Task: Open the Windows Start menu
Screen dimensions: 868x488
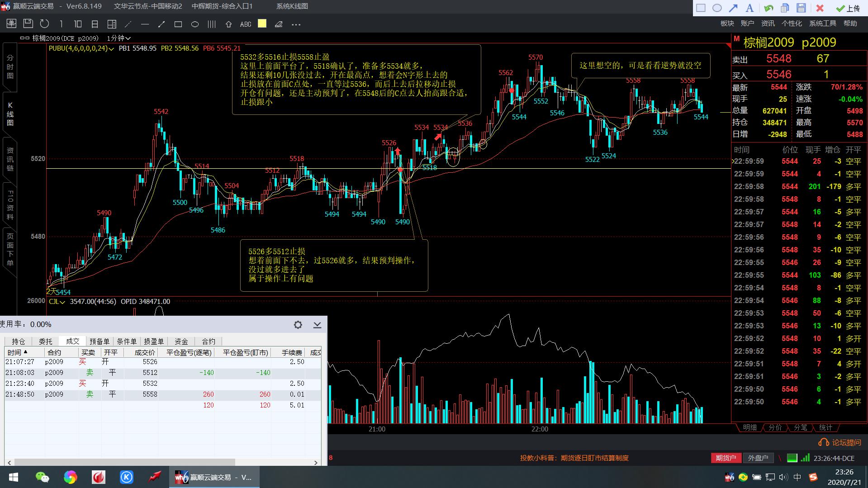Action: pyautogui.click(x=13, y=477)
